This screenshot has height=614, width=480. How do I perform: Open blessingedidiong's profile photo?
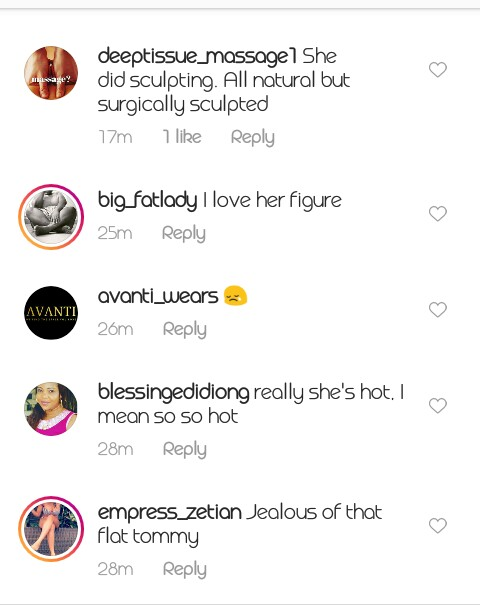[51, 408]
